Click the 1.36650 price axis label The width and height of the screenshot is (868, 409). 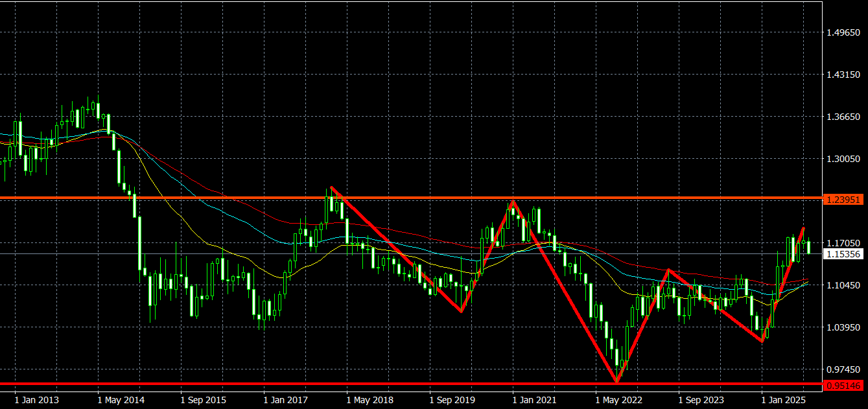click(843, 117)
